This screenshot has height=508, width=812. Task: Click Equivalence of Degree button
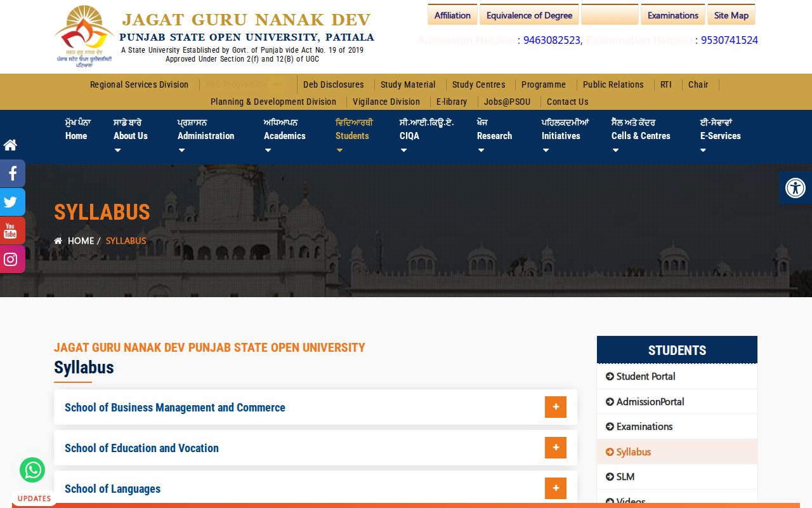pyautogui.click(x=529, y=15)
